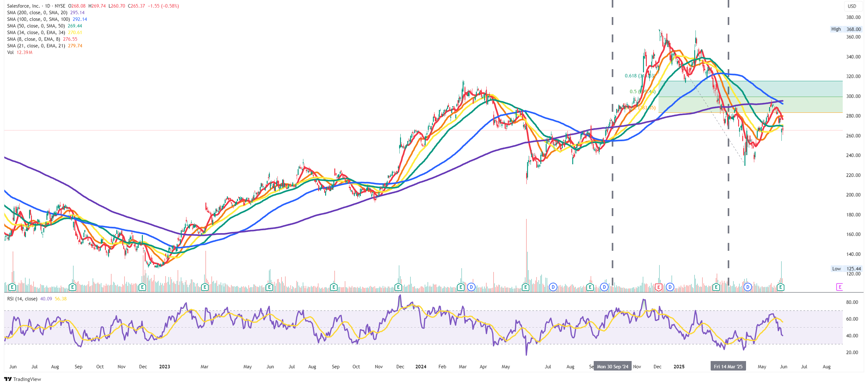Screen dimensions: 868x386
Task: Click the leftmost blue dividend marker
Action: click(x=471, y=287)
